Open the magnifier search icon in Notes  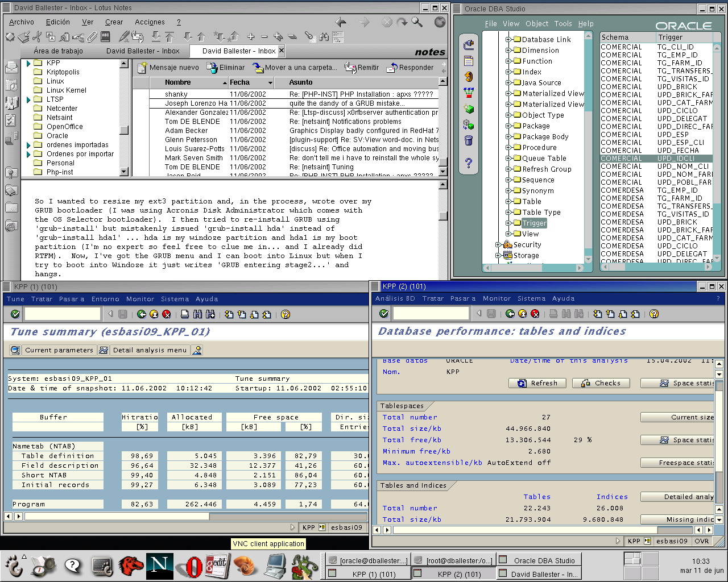417,22
